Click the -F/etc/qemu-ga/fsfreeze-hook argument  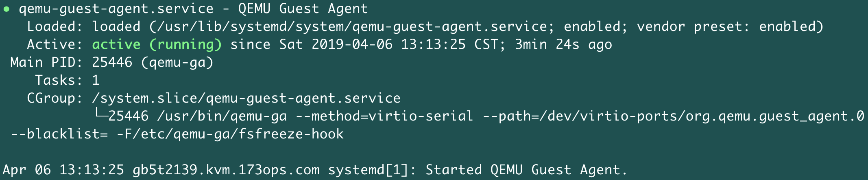coord(230,134)
